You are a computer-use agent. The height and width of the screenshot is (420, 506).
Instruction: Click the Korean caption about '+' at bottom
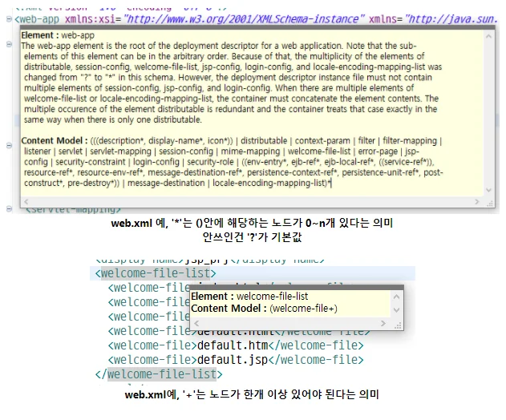pos(252,394)
